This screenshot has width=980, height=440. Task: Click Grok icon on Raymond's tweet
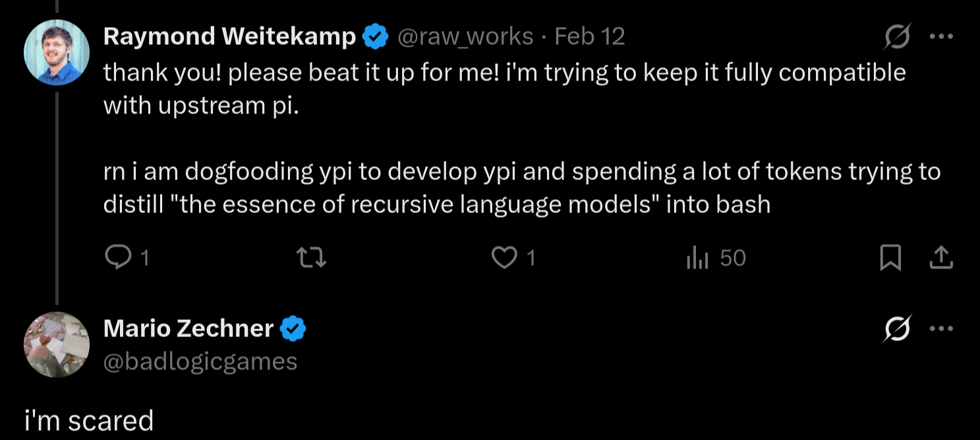pyautogui.click(x=898, y=36)
